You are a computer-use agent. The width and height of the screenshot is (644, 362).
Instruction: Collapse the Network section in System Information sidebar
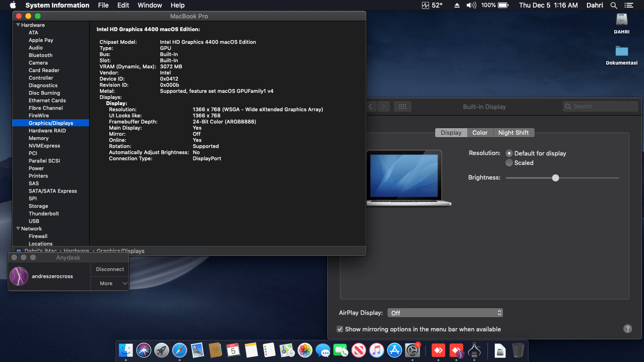coord(18,229)
